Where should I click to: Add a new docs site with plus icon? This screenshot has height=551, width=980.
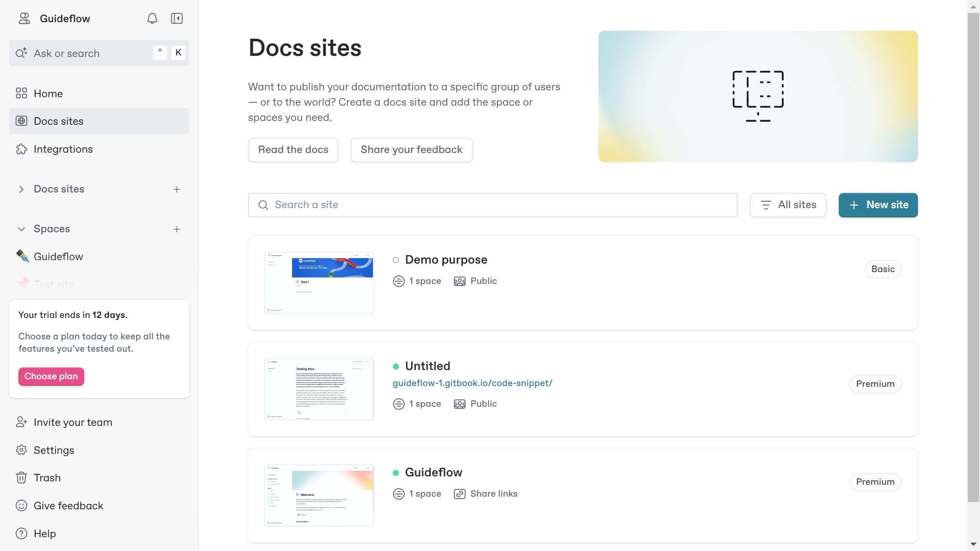tap(177, 189)
